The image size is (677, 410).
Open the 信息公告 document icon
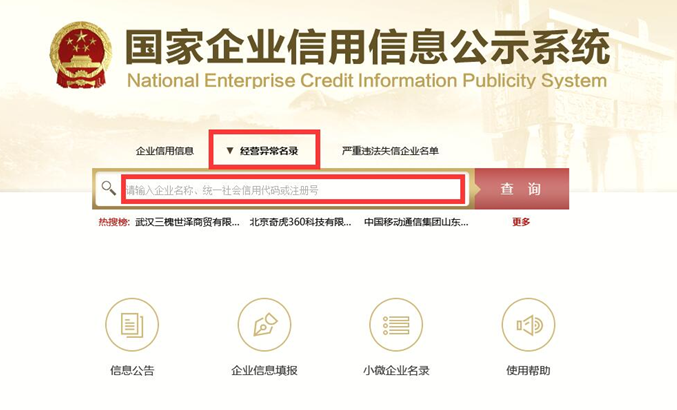132,325
